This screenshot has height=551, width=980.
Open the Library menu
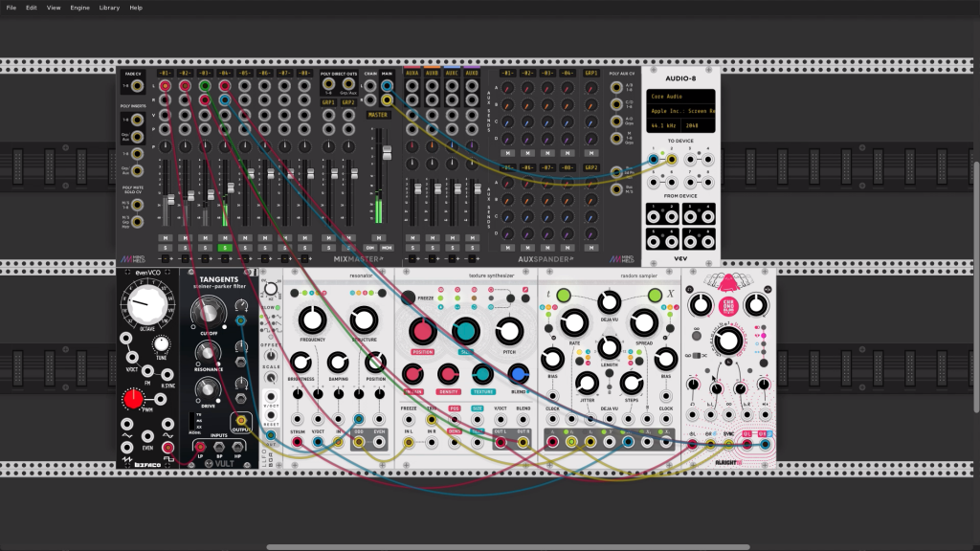(x=109, y=8)
